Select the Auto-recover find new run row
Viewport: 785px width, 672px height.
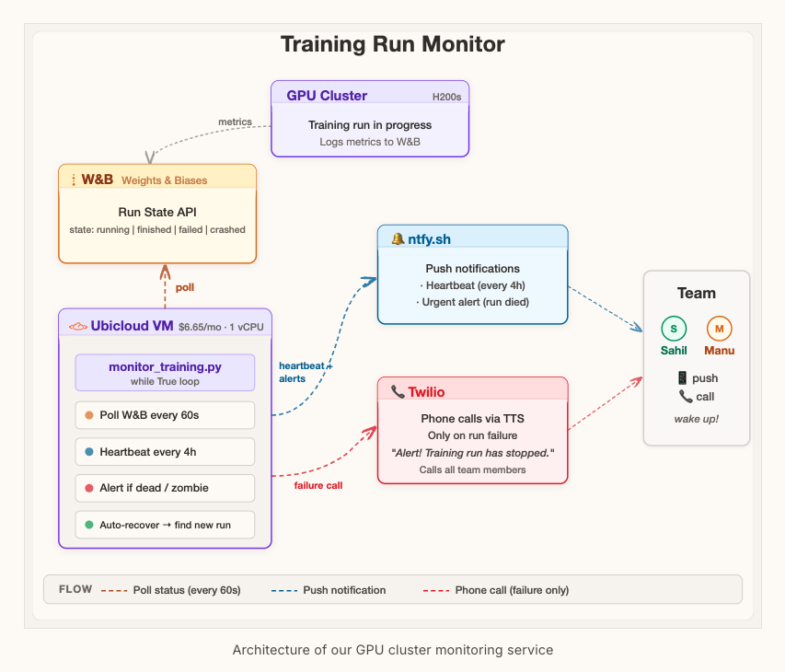pyautogui.click(x=165, y=525)
